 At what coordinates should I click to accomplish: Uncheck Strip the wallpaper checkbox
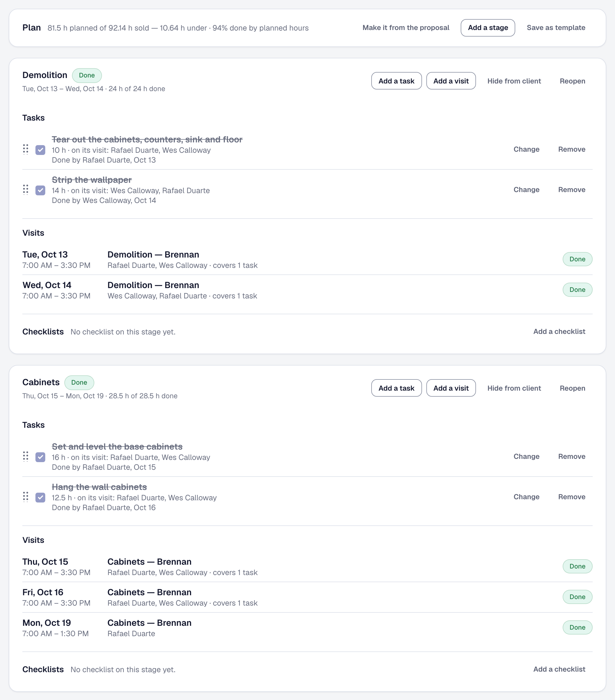coord(40,190)
